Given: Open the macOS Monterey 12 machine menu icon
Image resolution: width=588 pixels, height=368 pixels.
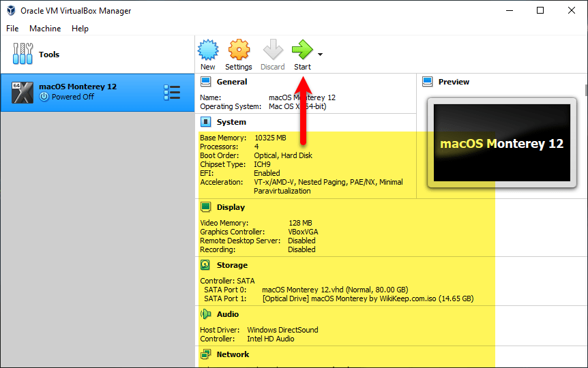Looking at the screenshot, I should point(172,93).
